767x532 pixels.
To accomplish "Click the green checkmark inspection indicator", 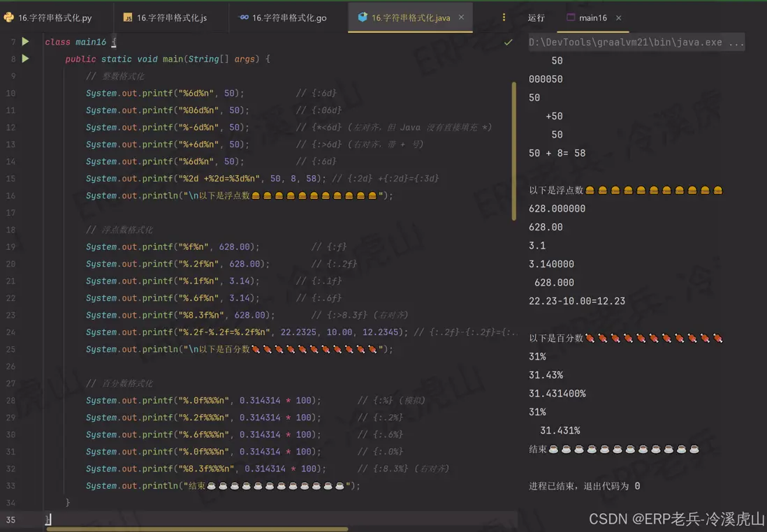I will point(508,43).
